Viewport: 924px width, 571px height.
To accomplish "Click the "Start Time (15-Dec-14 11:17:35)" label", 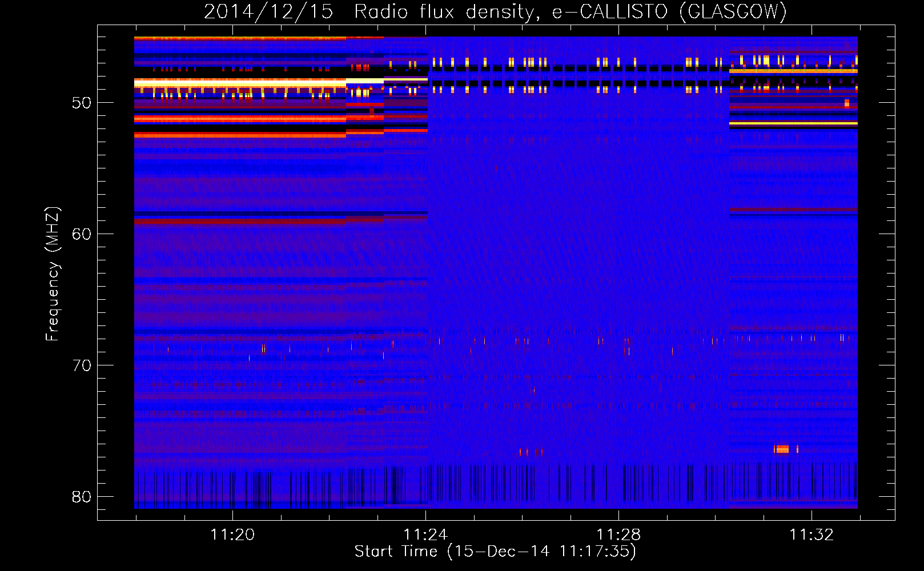I will [495, 552].
